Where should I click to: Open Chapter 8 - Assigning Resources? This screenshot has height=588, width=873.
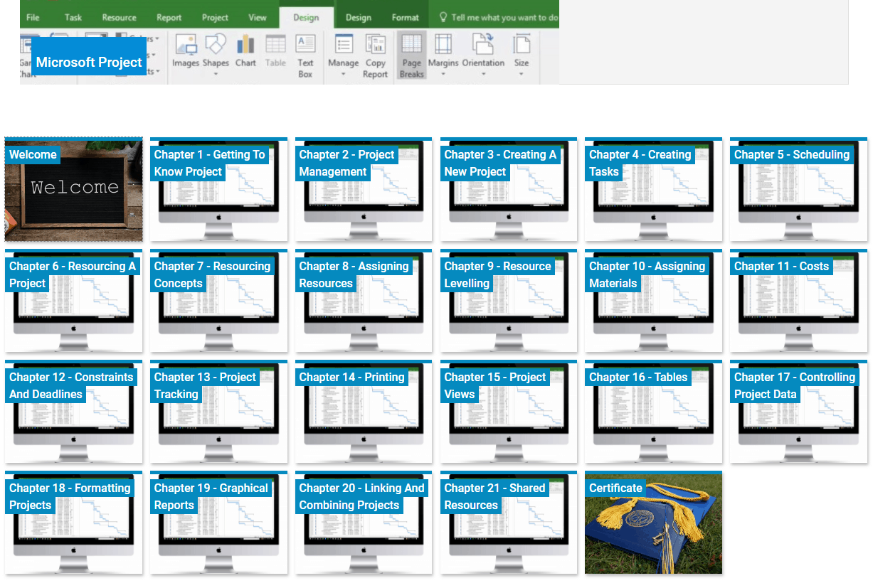click(364, 301)
